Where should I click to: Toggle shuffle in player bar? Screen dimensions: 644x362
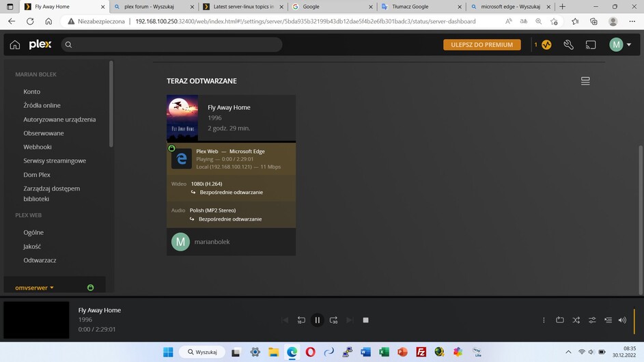coord(576,320)
